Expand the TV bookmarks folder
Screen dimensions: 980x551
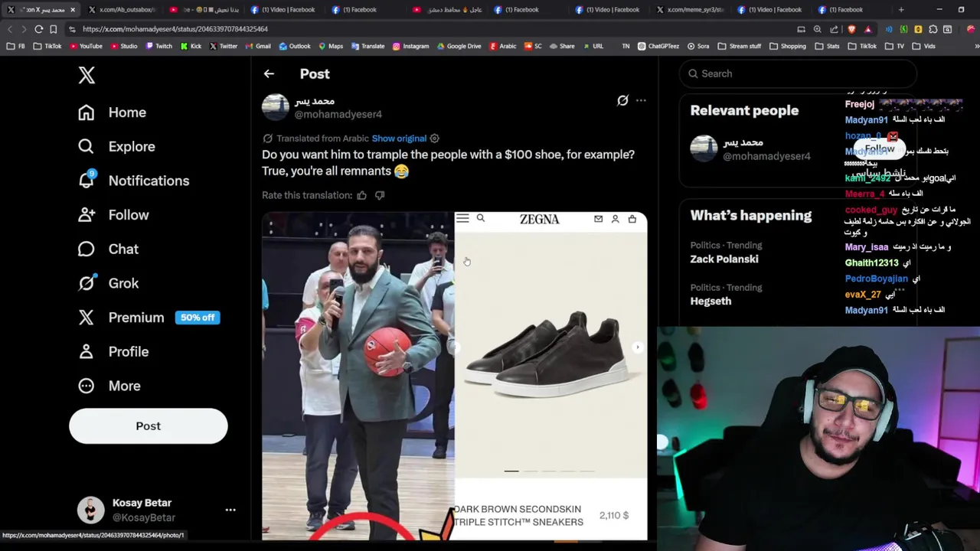pos(895,46)
